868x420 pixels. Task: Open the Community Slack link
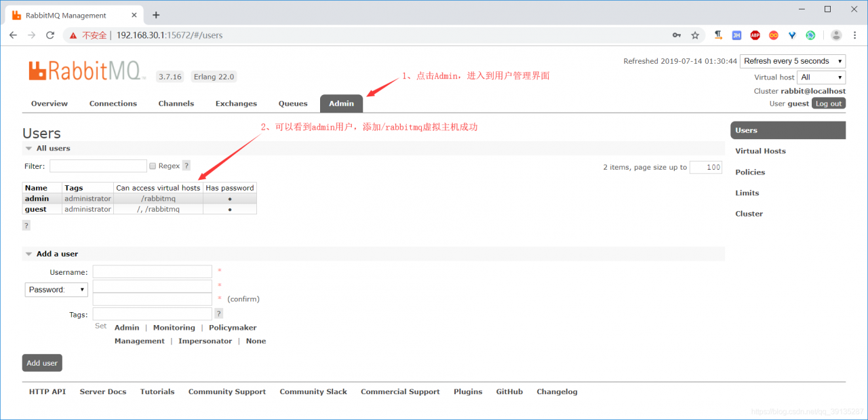tap(313, 392)
